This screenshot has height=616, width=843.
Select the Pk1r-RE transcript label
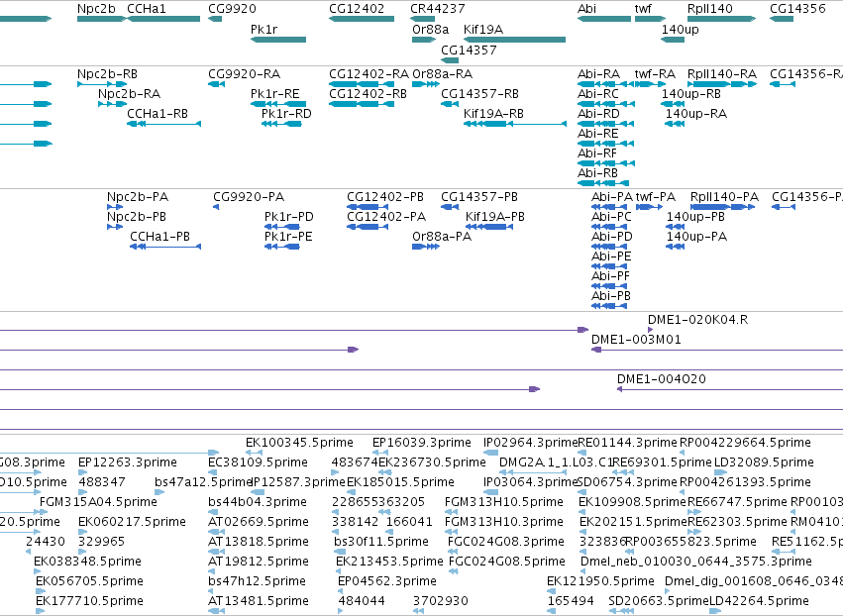point(274,93)
